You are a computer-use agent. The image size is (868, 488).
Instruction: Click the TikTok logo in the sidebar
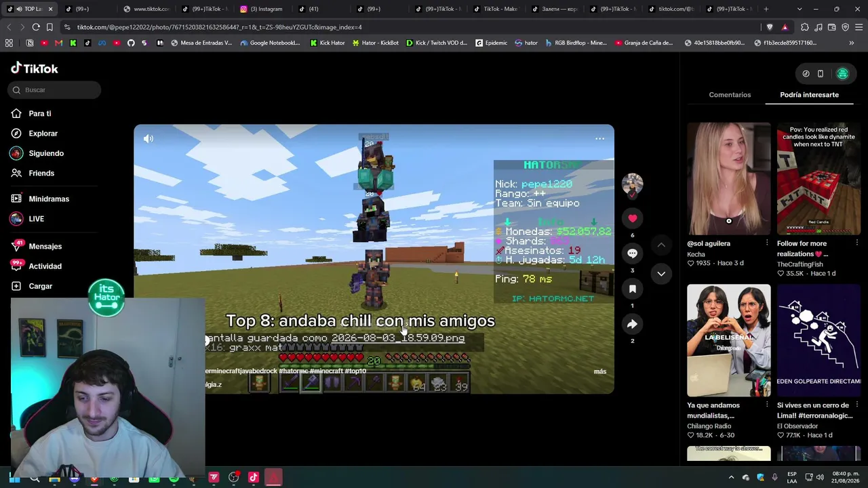34,68
